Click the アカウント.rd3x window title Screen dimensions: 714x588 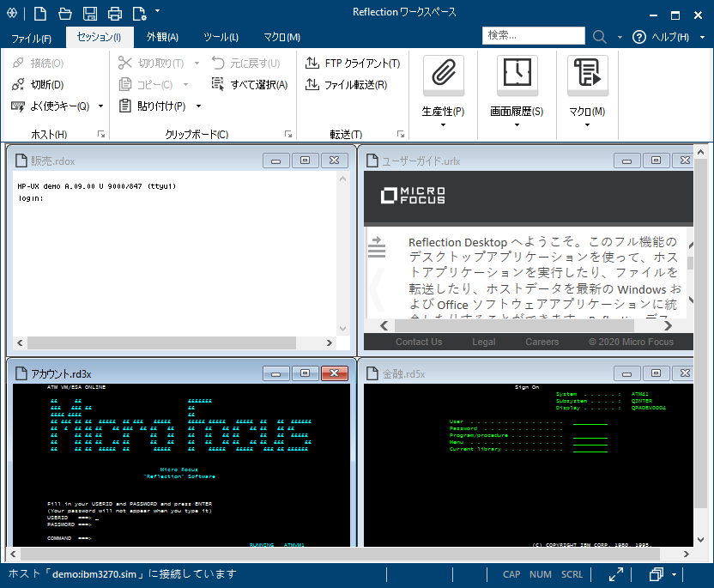tap(61, 374)
